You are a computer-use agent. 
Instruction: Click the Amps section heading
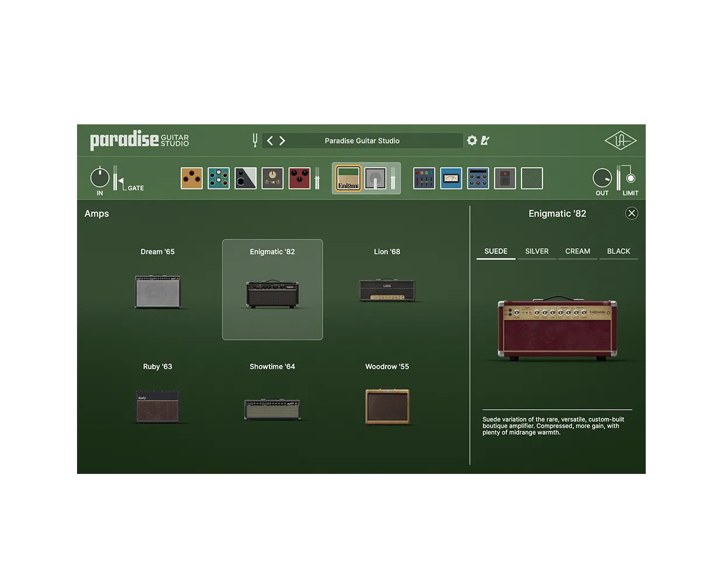(x=97, y=214)
